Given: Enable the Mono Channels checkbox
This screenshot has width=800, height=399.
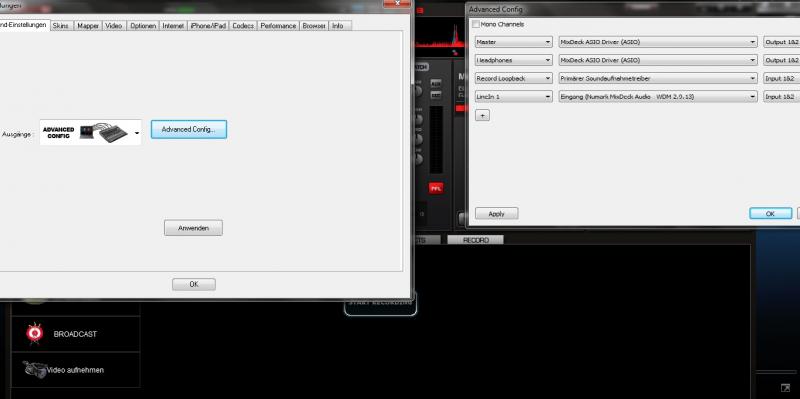Looking at the screenshot, I should [x=476, y=24].
